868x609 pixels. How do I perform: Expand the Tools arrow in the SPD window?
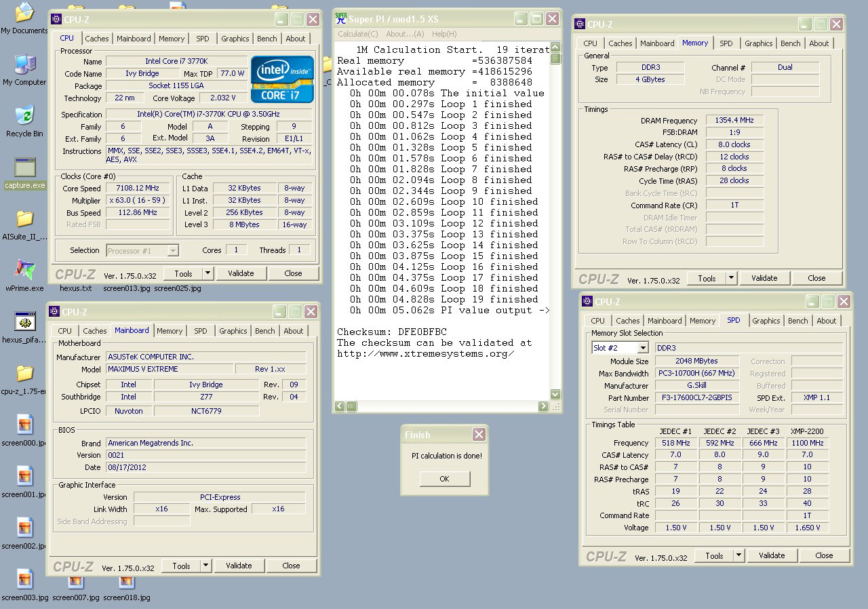pos(738,555)
